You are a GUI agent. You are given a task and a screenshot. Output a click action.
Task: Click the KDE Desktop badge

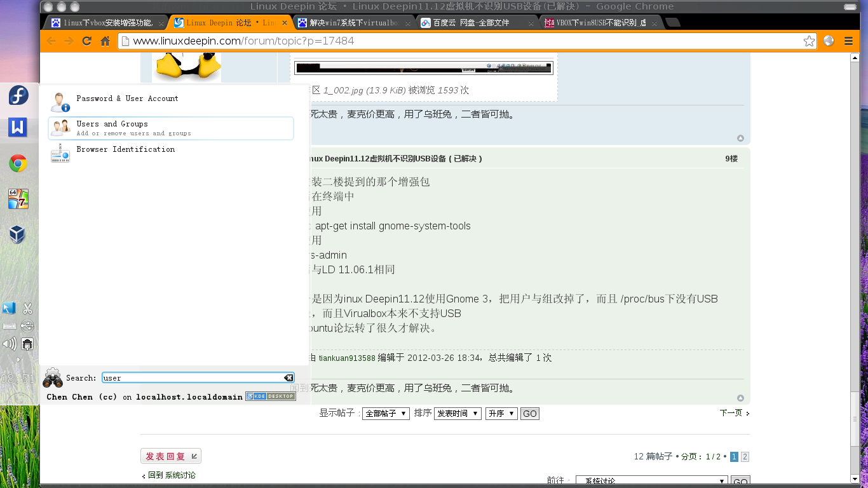[x=271, y=396]
